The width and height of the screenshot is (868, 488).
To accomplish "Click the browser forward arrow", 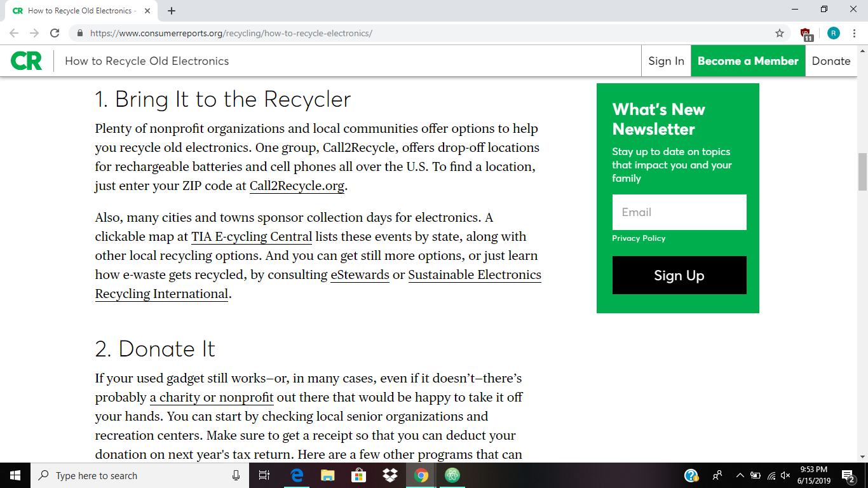I will point(34,33).
